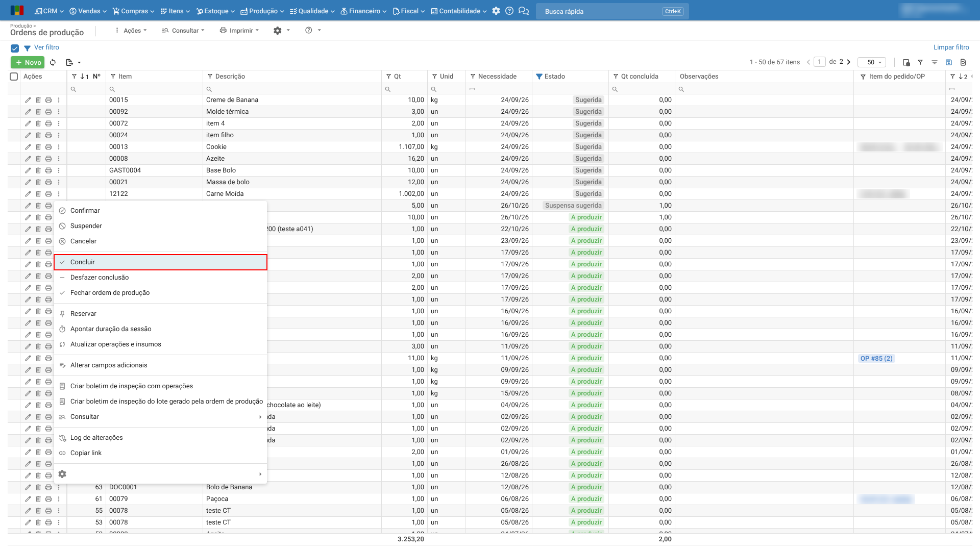Click the Ver filtro link
The width and height of the screenshot is (980, 551).
pyautogui.click(x=46, y=47)
